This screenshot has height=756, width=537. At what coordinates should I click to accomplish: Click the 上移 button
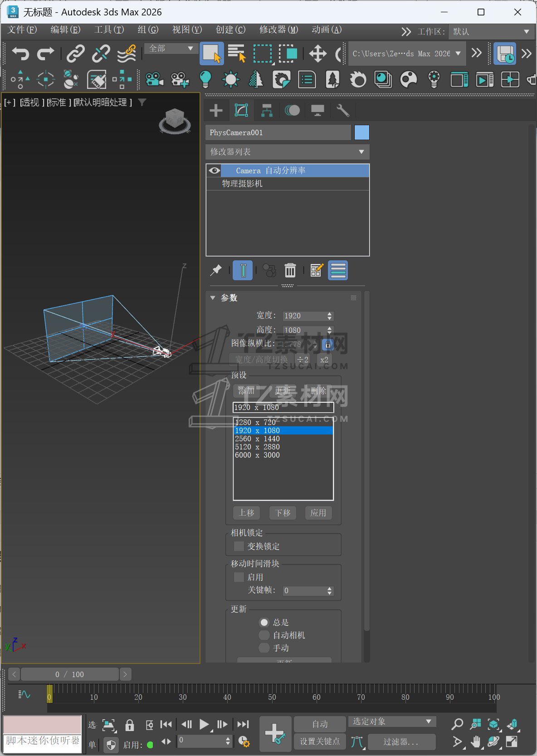coord(247,513)
